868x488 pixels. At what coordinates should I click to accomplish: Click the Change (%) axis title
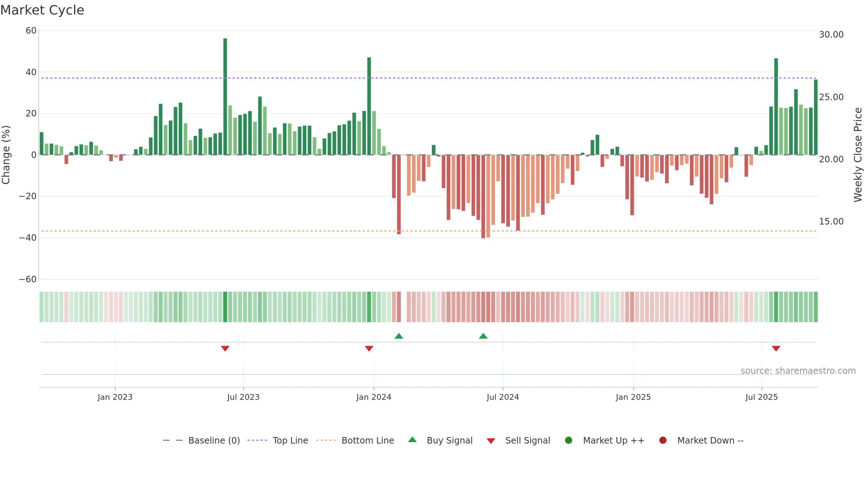pyautogui.click(x=6, y=155)
